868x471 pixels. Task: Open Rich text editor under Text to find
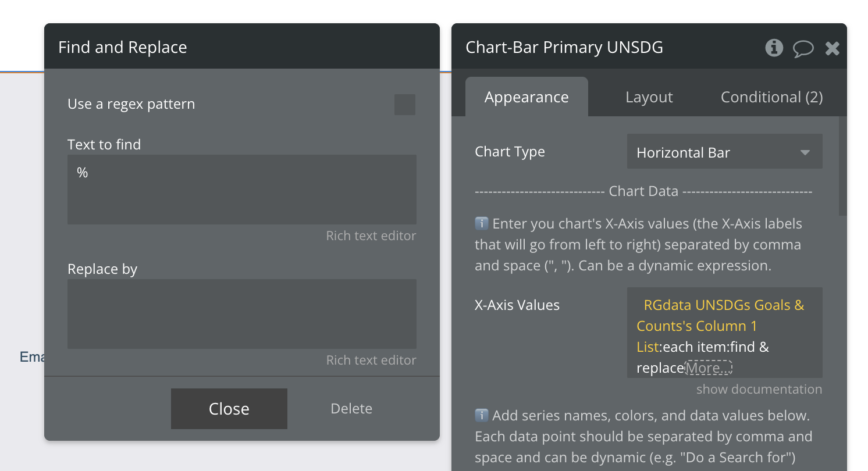pyautogui.click(x=371, y=235)
